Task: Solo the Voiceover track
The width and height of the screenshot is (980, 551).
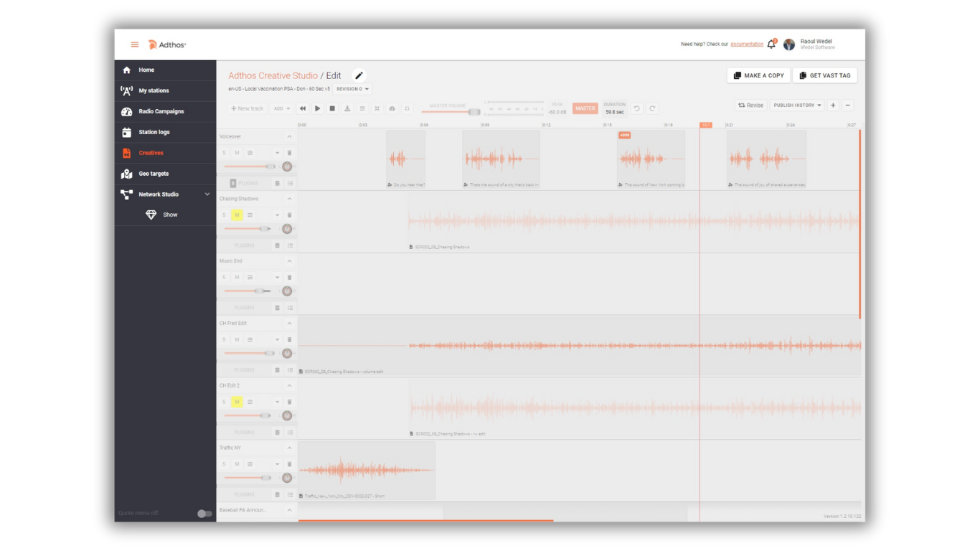Action: click(x=224, y=153)
